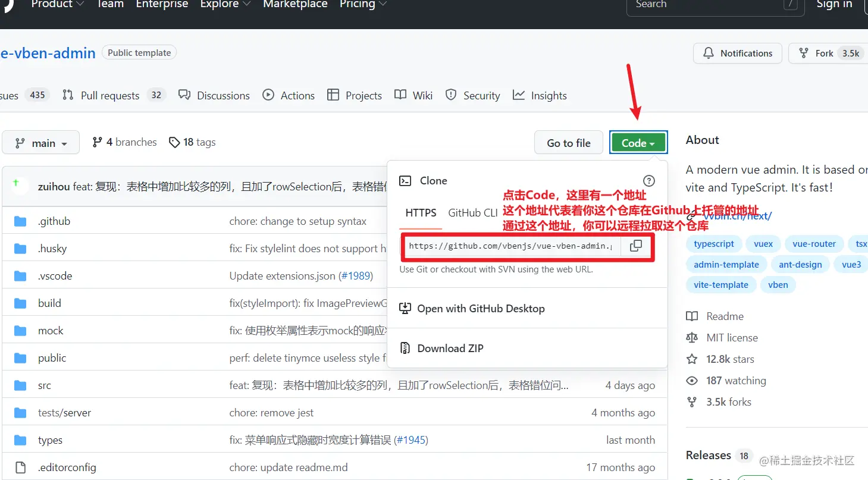Open the Projects tab

pyautogui.click(x=355, y=95)
